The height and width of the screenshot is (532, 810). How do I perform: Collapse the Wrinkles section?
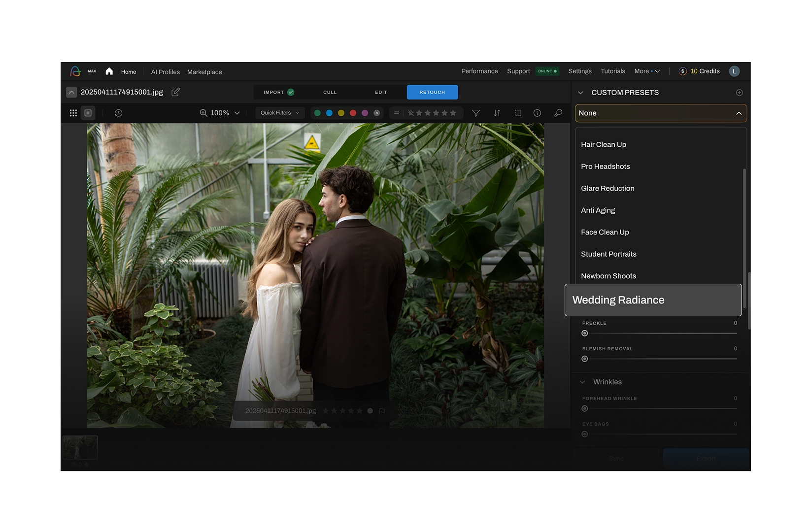582,382
